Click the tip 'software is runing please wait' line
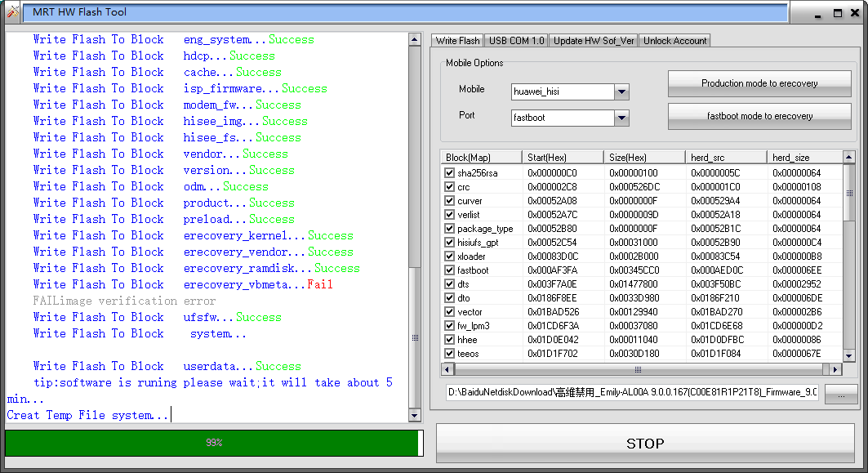The image size is (868, 473). (x=212, y=382)
